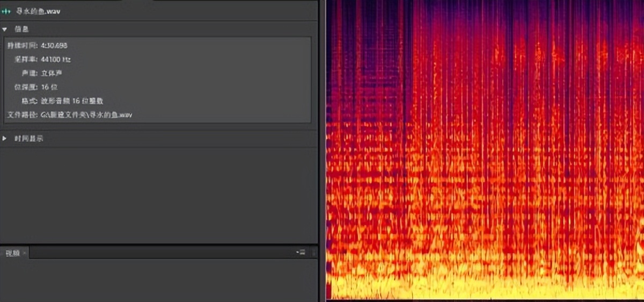644x302 pixels.
Task: Click the 波形音频 16 位整数 format value
Action: [72, 101]
